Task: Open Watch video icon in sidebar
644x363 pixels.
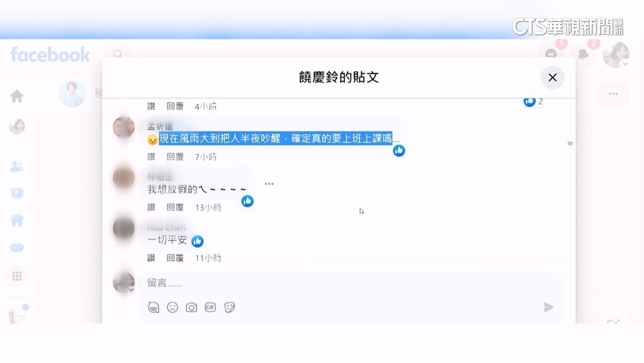Action: point(17,193)
